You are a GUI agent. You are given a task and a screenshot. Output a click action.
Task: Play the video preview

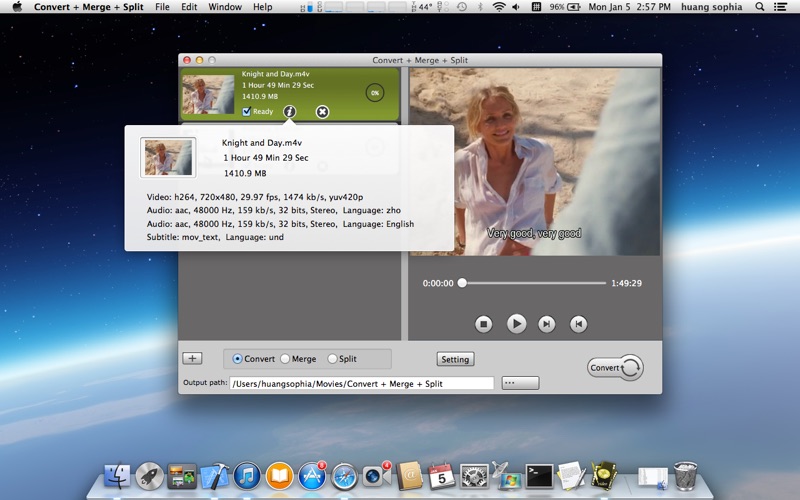click(516, 323)
